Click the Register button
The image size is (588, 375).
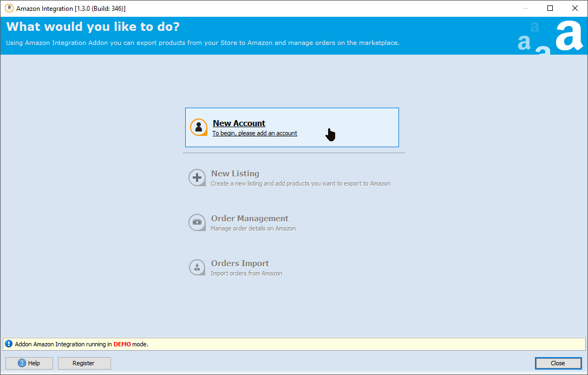pyautogui.click(x=84, y=363)
